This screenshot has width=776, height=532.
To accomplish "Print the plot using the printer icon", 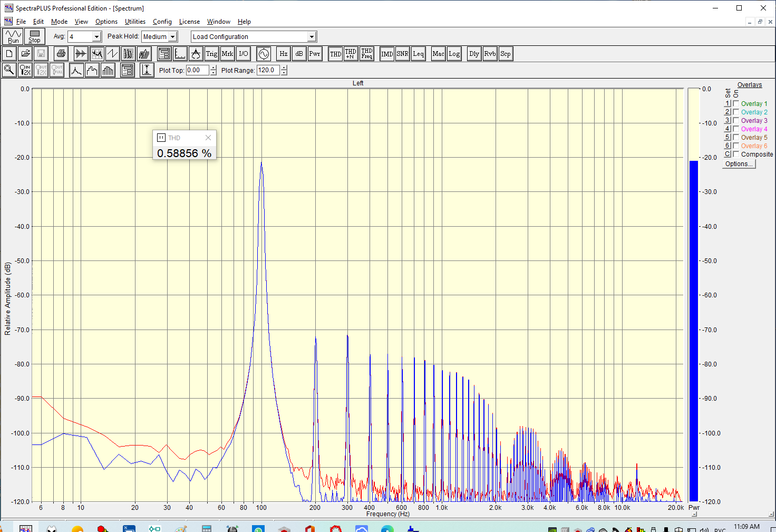I will click(61, 54).
